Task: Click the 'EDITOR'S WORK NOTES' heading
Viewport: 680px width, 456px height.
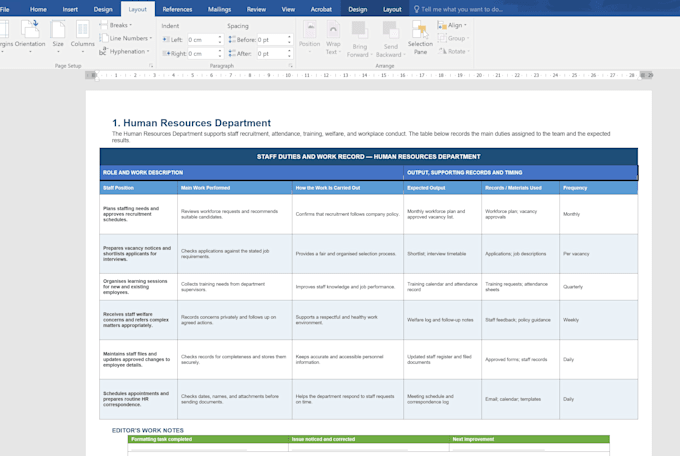Action: point(148,430)
